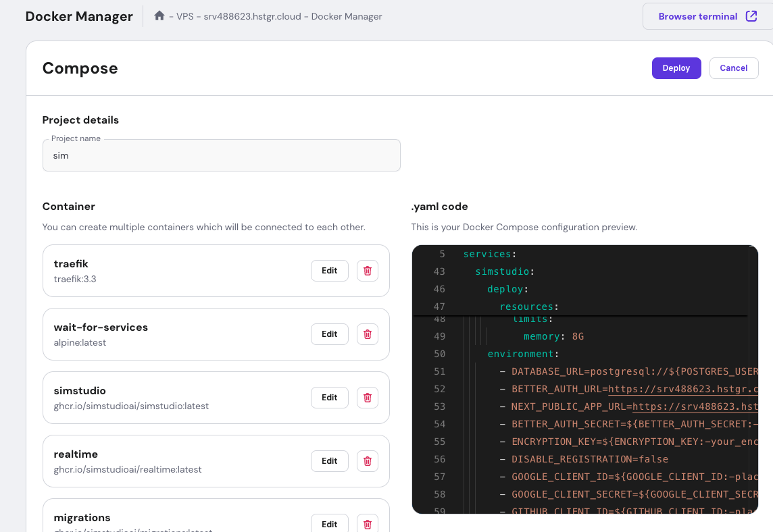
Task: Edit the traefik container
Action: pos(329,271)
